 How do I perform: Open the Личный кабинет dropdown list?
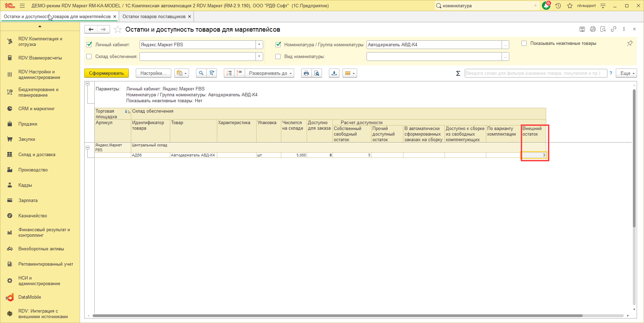(259, 45)
